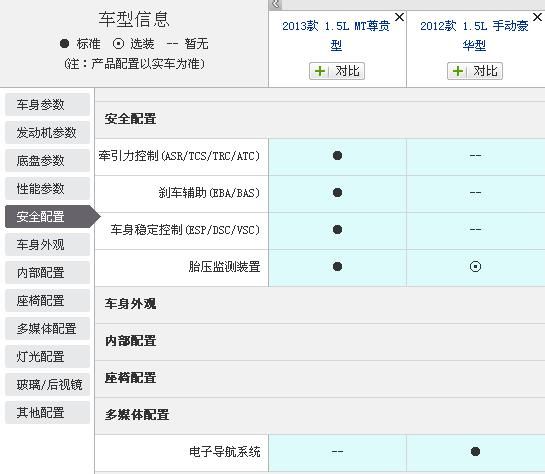Remove the 2012款 1.5L 手动豪华型 column
The image size is (545, 474).
(x=538, y=17)
